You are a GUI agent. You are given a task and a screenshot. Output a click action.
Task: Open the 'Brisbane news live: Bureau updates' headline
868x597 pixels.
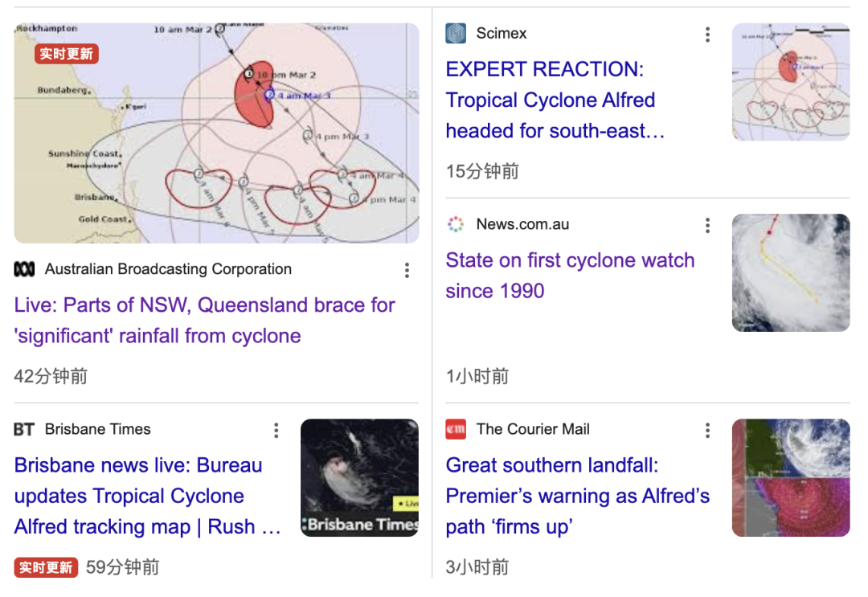click(x=147, y=496)
